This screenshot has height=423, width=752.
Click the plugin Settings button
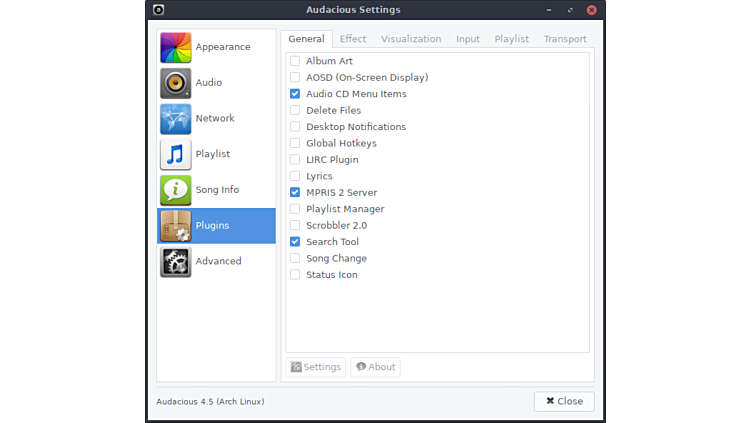pos(316,367)
